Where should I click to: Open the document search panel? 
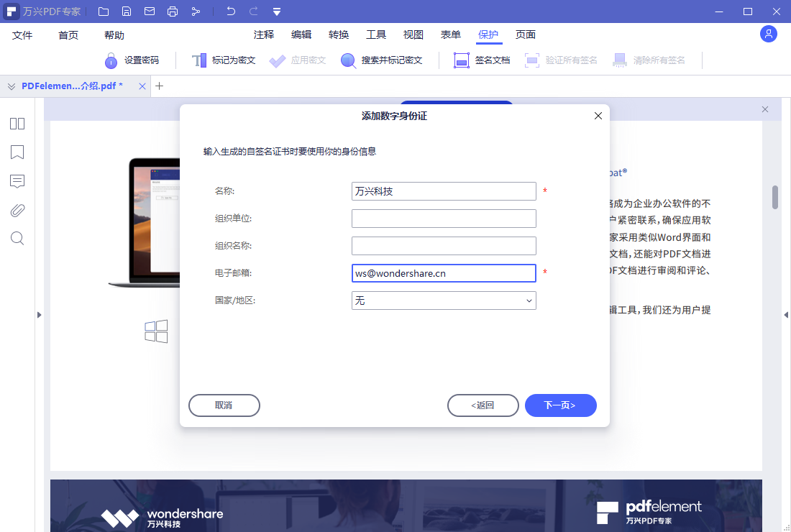[x=17, y=238]
